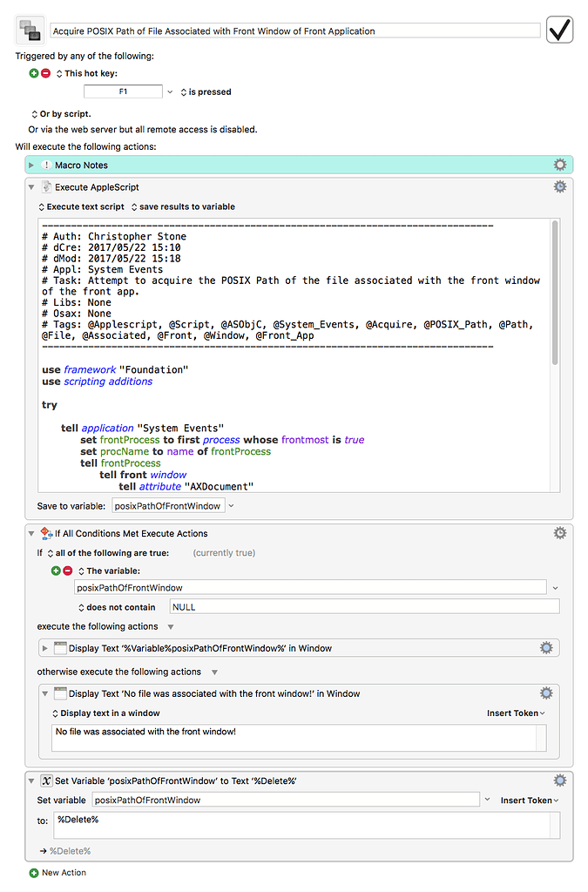Collapse the If All Conditions Met action
588x892 pixels.
pyautogui.click(x=31, y=534)
